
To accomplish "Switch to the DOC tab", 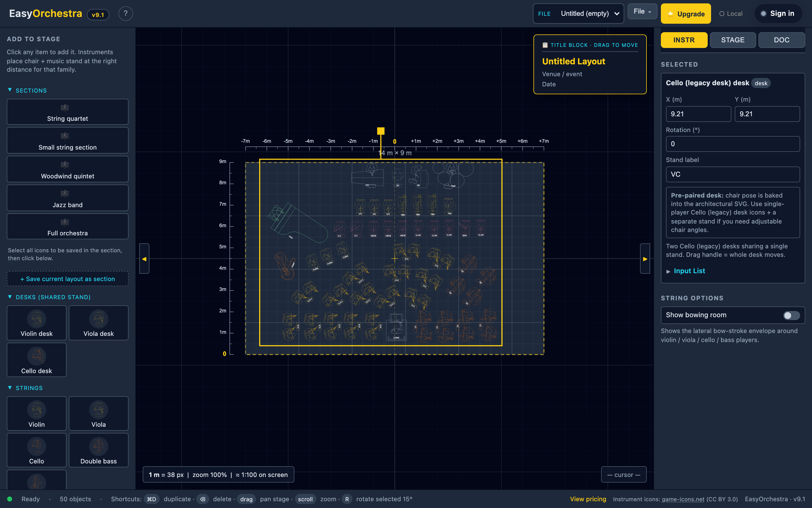I will pyautogui.click(x=782, y=40).
